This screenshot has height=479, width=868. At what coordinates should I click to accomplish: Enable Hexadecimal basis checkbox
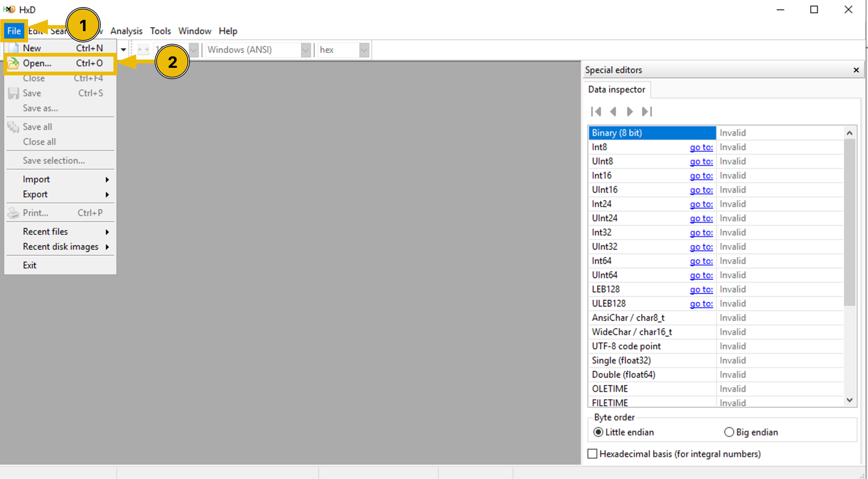click(592, 454)
